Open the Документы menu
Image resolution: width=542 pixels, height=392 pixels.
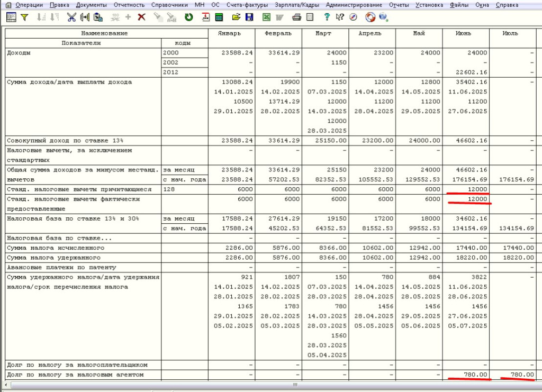tap(91, 5)
